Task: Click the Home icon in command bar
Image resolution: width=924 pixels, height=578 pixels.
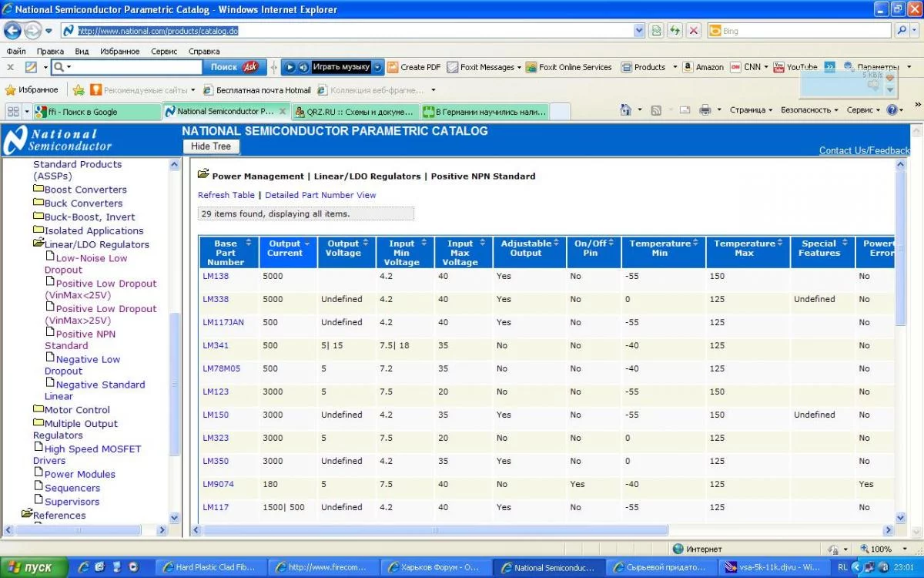Action: pos(626,110)
